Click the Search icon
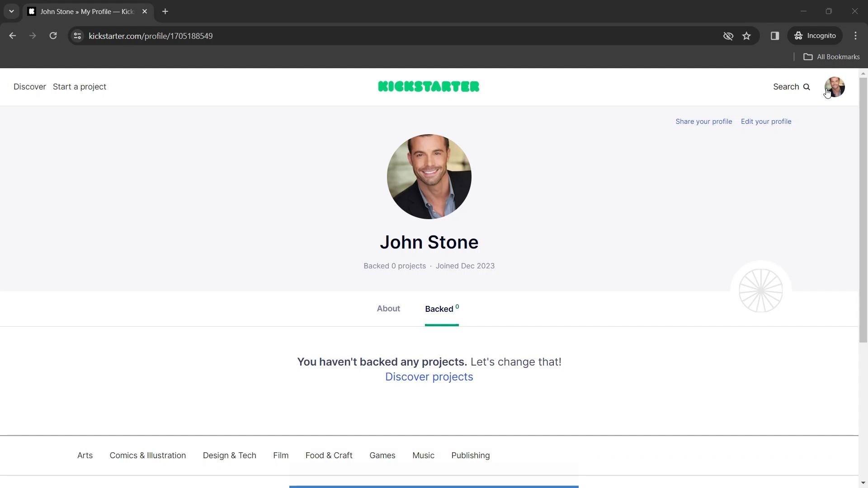The height and width of the screenshot is (488, 868). (x=808, y=86)
